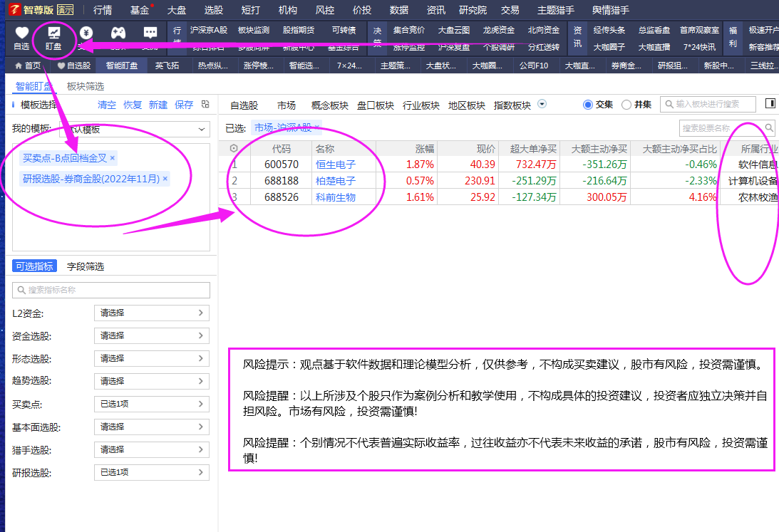
Task: Click the magnifier in stock name search
Action: 768,128
